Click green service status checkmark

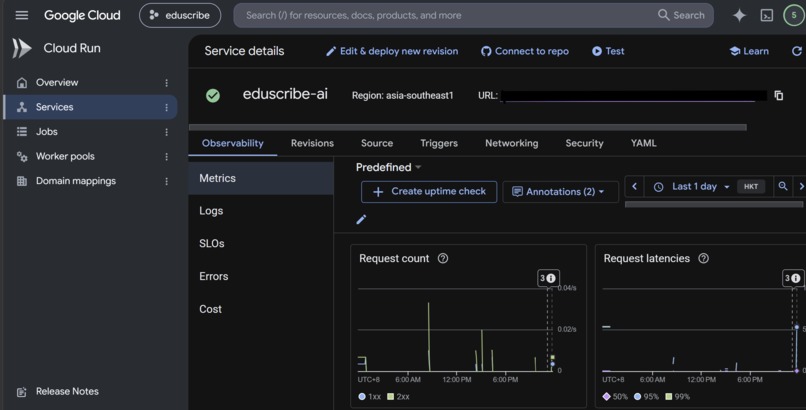coord(213,96)
